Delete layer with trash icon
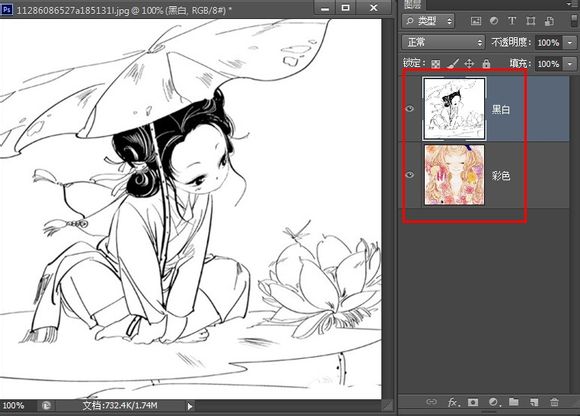Screen dimensions: 580x416 coord(554,402)
